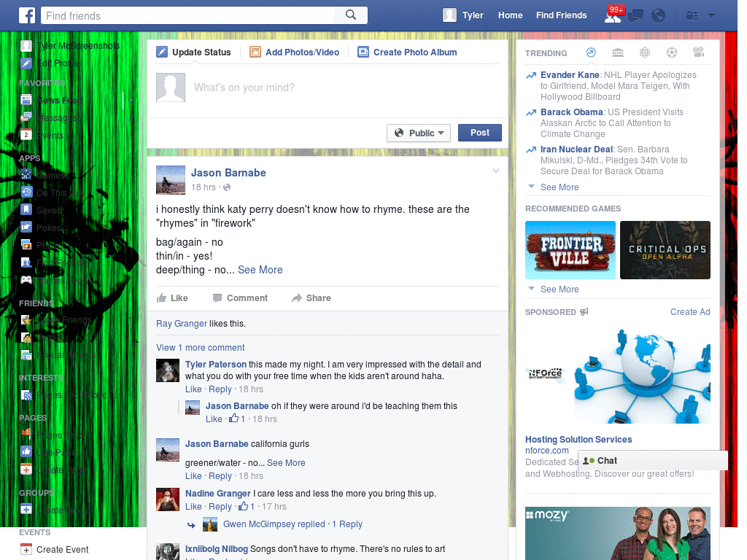747x560 pixels.
Task: Click the Games Feed controller icon
Action: (26, 280)
